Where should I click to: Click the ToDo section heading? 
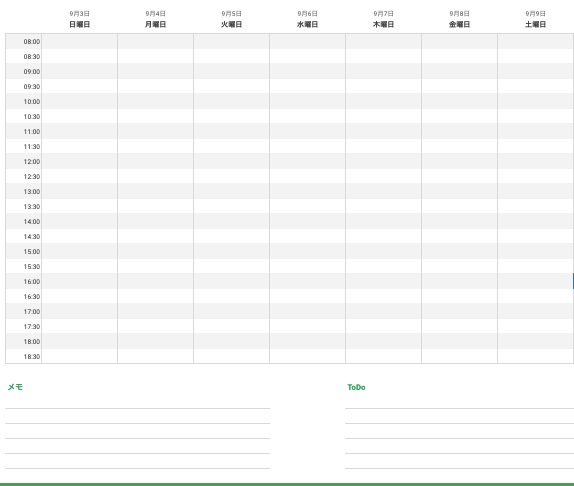356,387
